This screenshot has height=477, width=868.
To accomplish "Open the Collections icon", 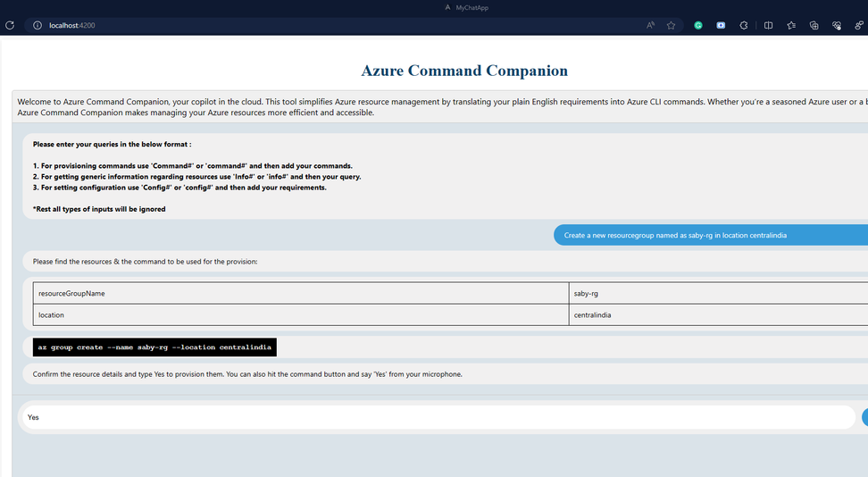I will tap(814, 26).
